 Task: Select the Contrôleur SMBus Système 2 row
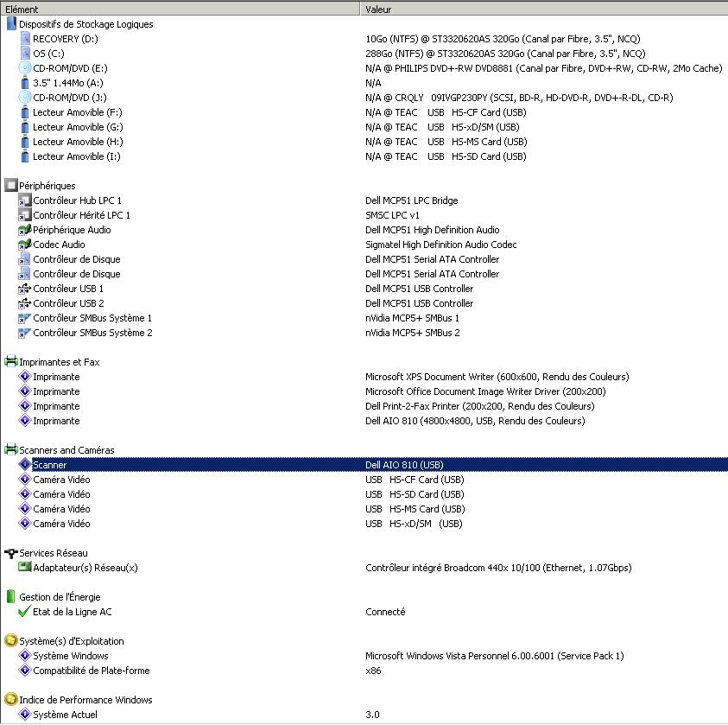364,333
